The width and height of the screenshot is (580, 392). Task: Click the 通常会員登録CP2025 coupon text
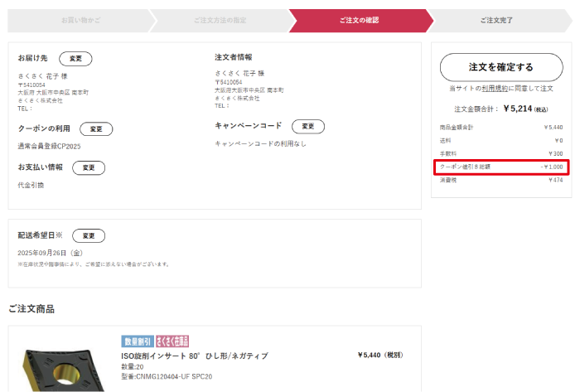click(x=50, y=146)
